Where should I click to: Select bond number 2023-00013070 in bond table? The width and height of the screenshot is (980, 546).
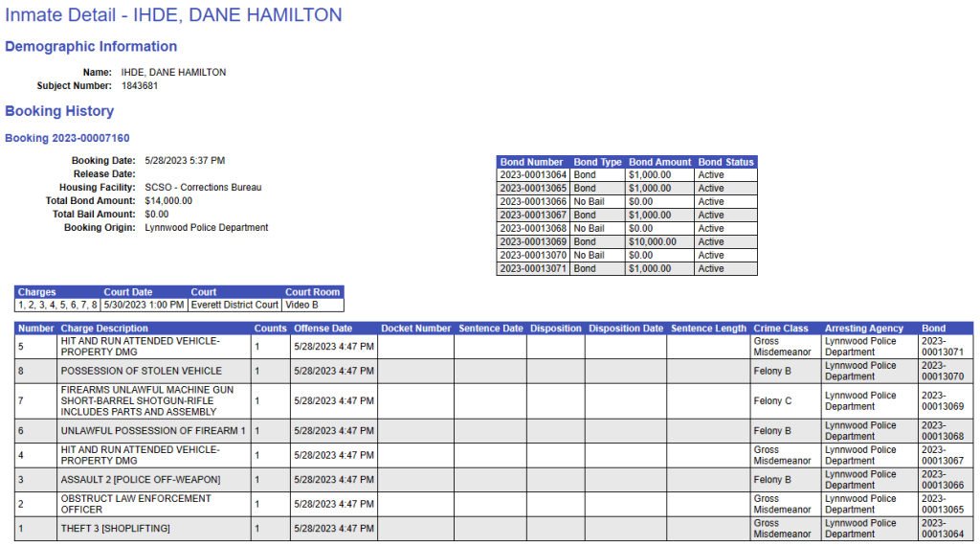(533, 256)
